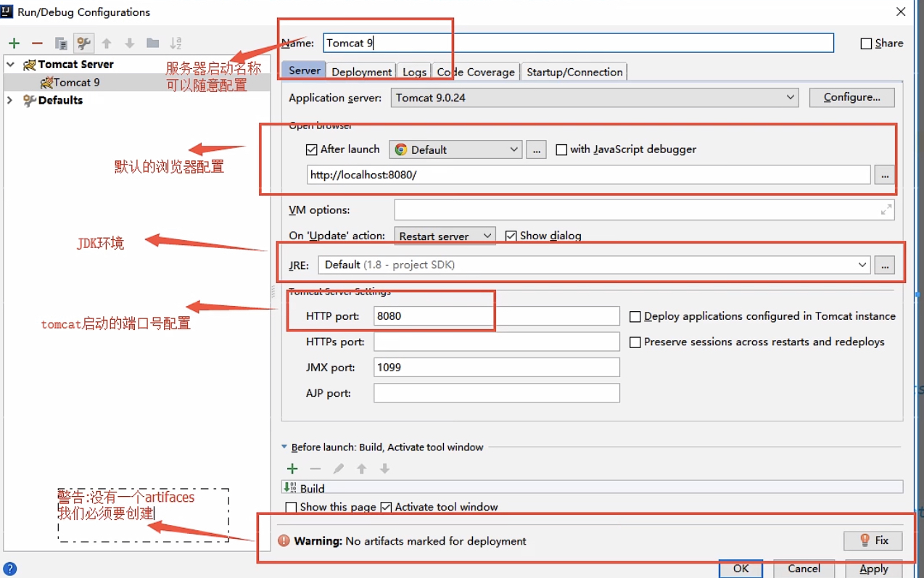Click the green Add New Configuration plus icon
Viewport: 924px width, 578px height.
coord(14,44)
